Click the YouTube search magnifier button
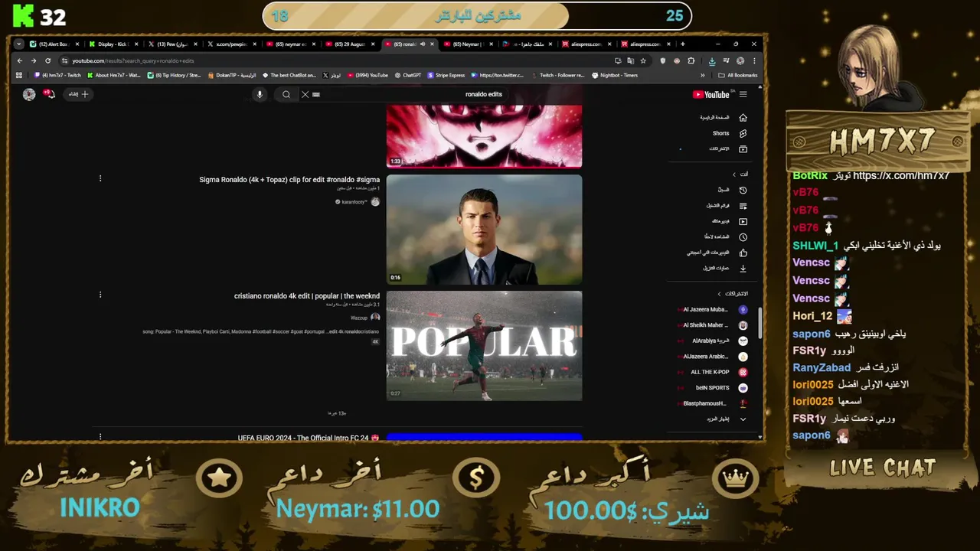This screenshot has height=551, width=980. click(x=286, y=94)
